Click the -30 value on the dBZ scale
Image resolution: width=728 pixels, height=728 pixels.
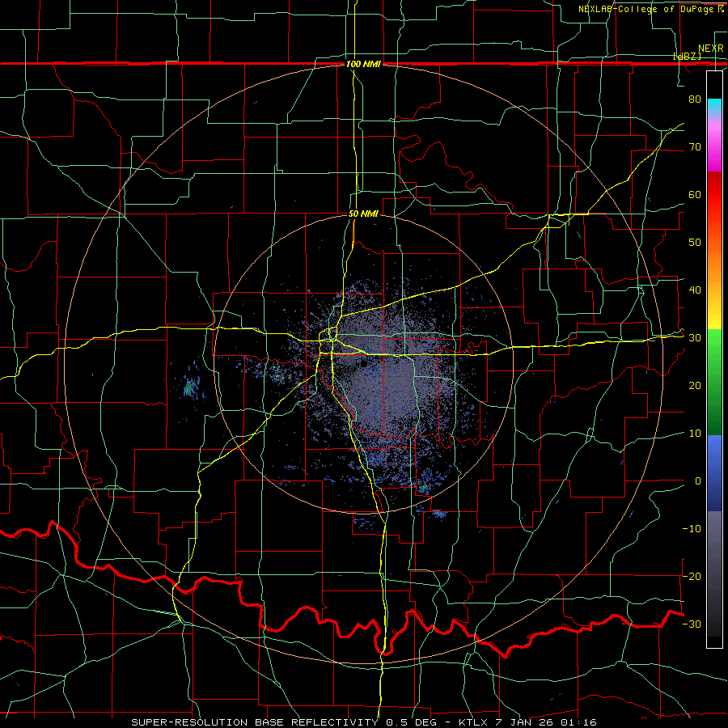692,624
